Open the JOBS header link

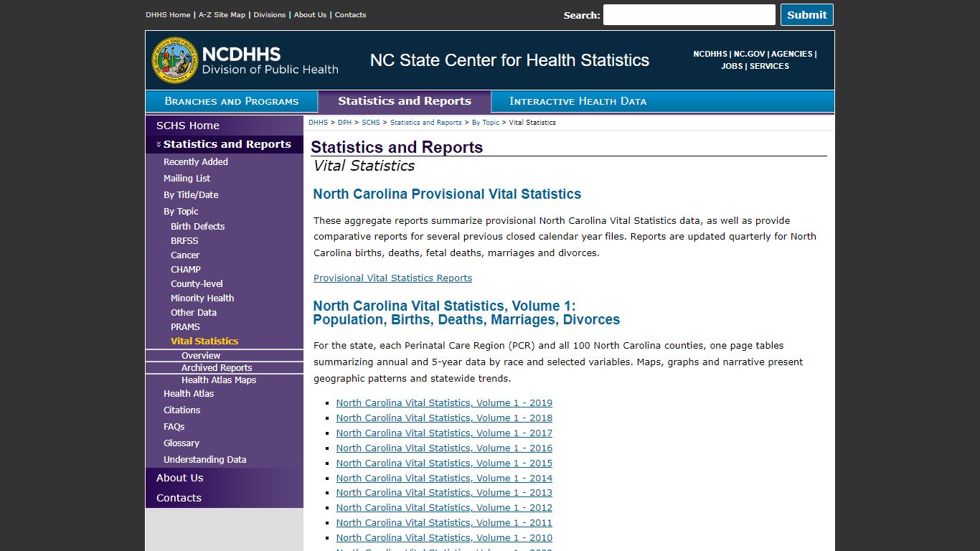(732, 66)
